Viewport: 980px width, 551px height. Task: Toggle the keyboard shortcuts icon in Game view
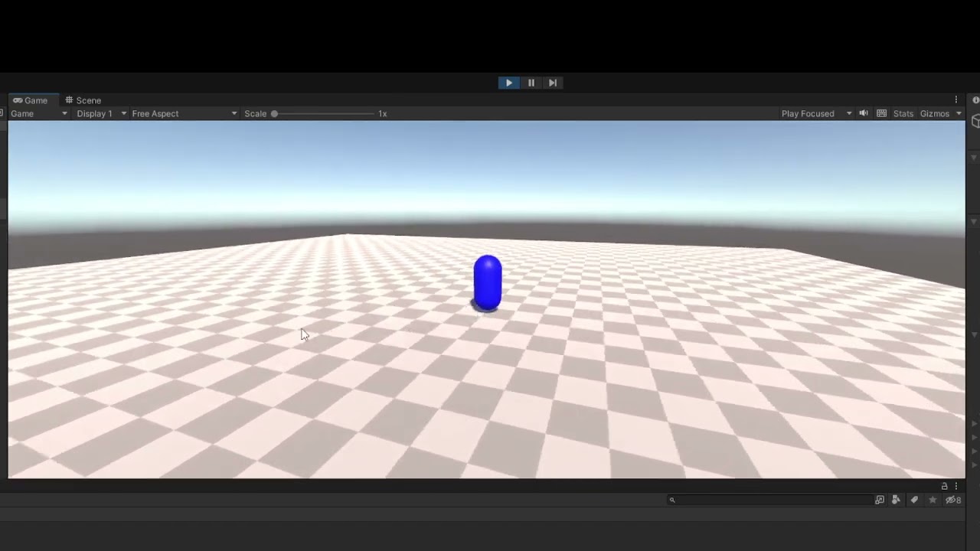click(882, 113)
